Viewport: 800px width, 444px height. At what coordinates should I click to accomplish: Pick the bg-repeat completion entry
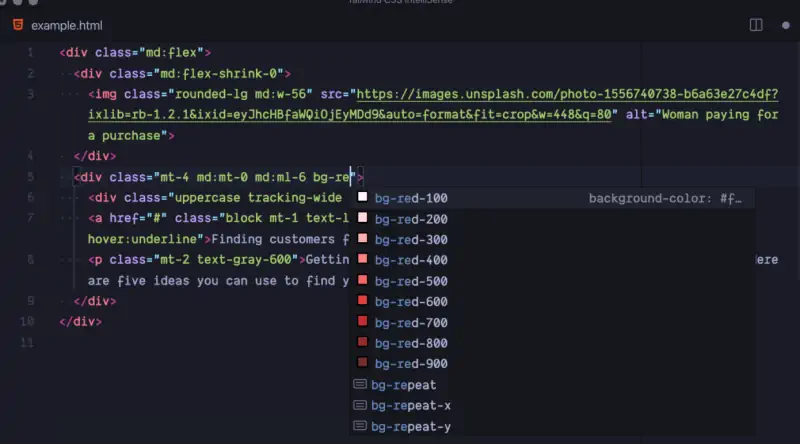552,385
